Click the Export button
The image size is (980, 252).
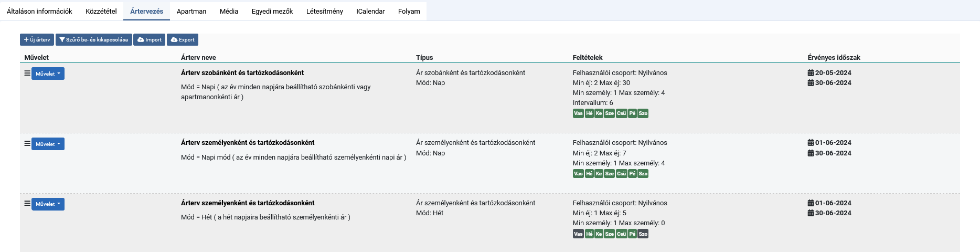(x=183, y=40)
